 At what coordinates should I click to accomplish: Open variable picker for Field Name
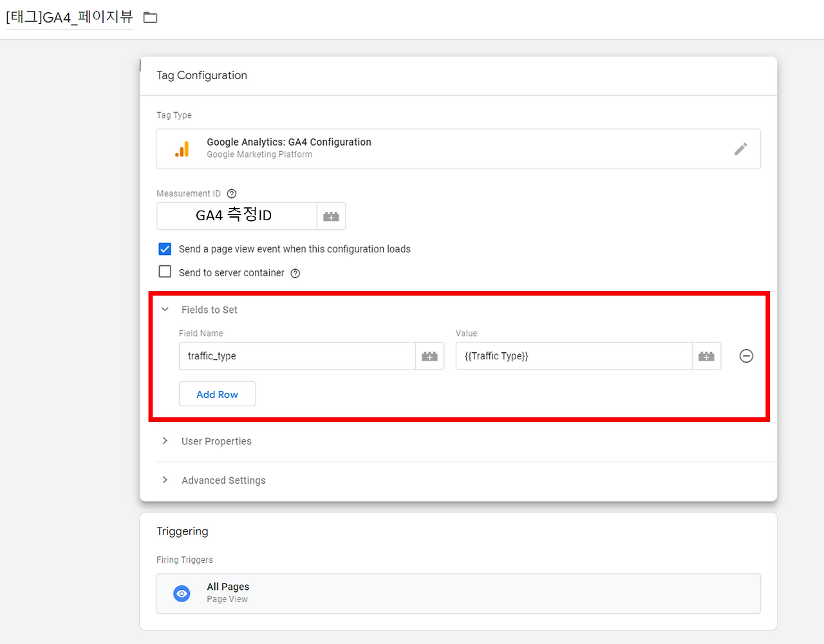pyautogui.click(x=429, y=356)
